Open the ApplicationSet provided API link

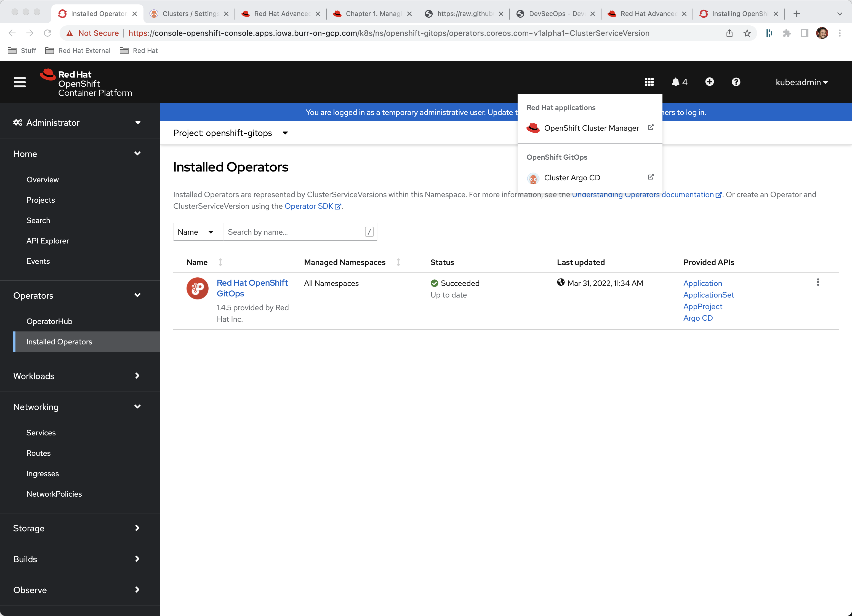point(708,295)
